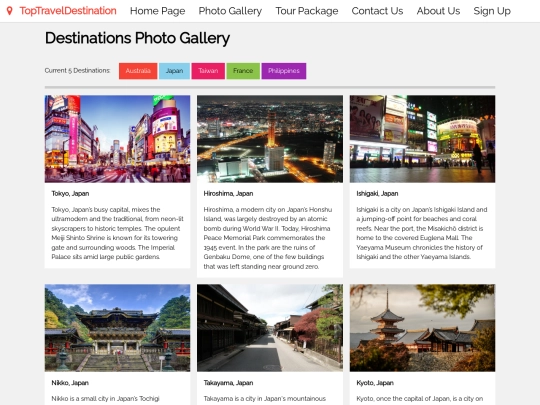Click the Nikko description text
Viewport: 540px width, 405px height.
click(x=105, y=399)
